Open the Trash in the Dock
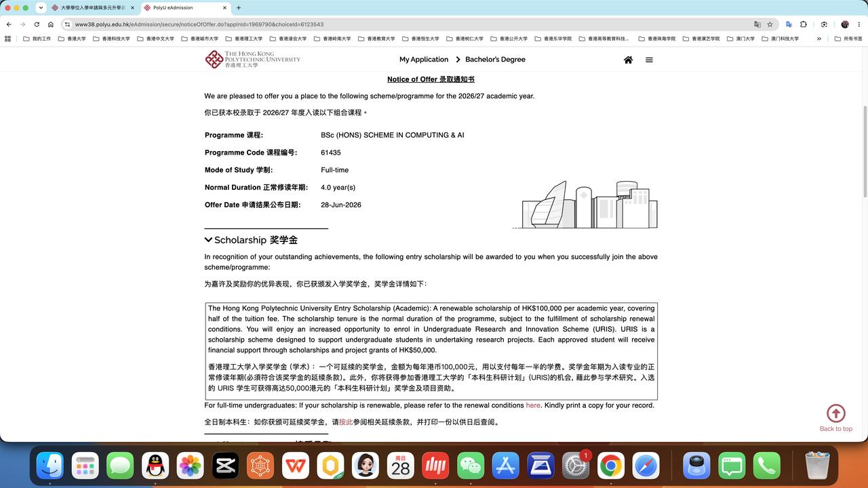The image size is (868, 488). [817, 466]
